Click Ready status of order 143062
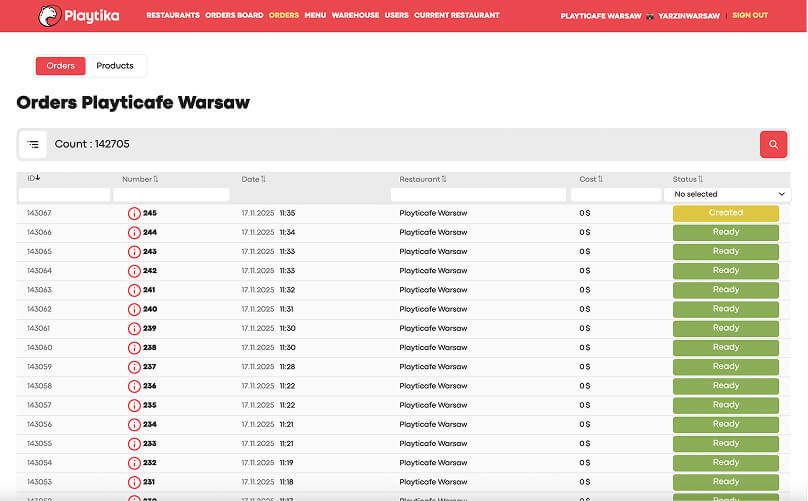808x501 pixels. pyautogui.click(x=726, y=309)
